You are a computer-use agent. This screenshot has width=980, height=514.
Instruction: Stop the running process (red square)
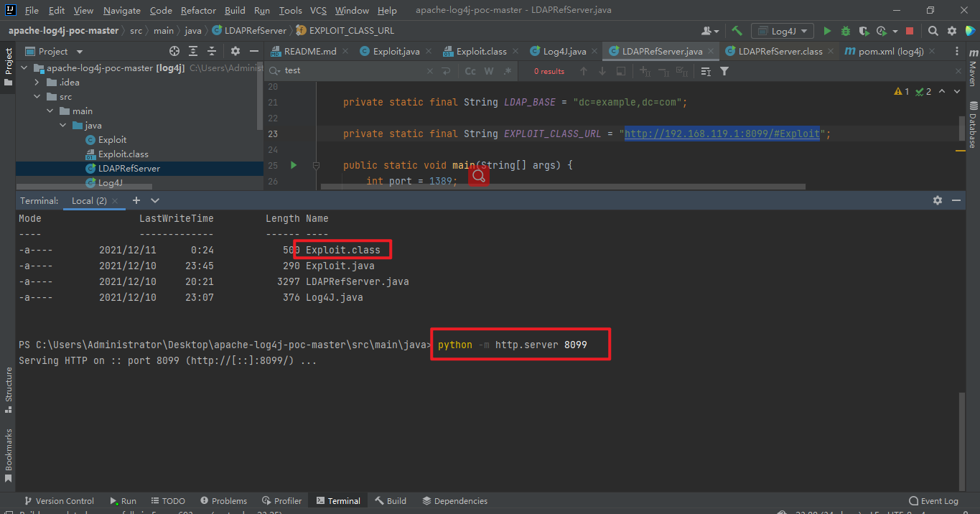(x=910, y=31)
